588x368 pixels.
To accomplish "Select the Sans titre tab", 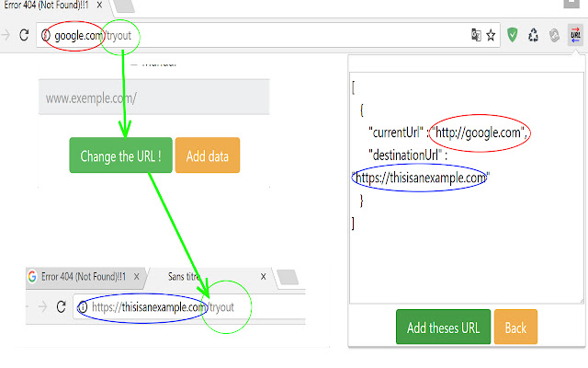I will click(210, 277).
